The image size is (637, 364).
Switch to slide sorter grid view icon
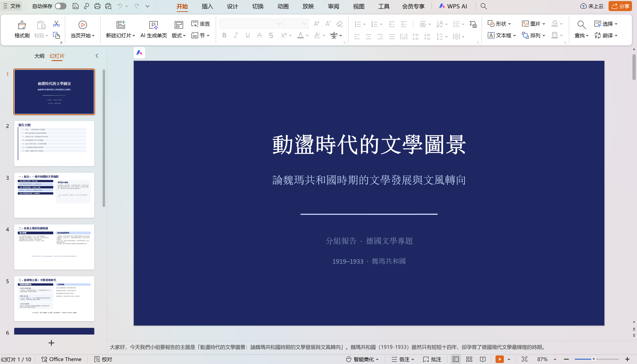tap(469, 359)
